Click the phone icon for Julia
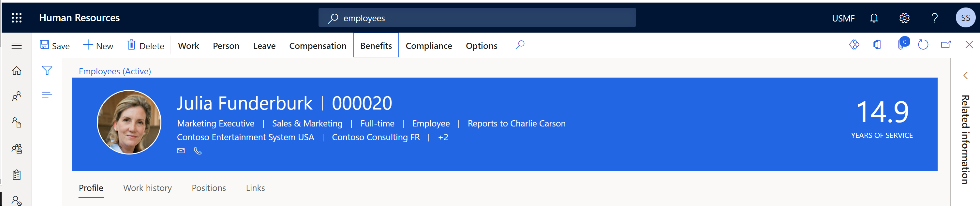980x206 pixels. click(198, 151)
